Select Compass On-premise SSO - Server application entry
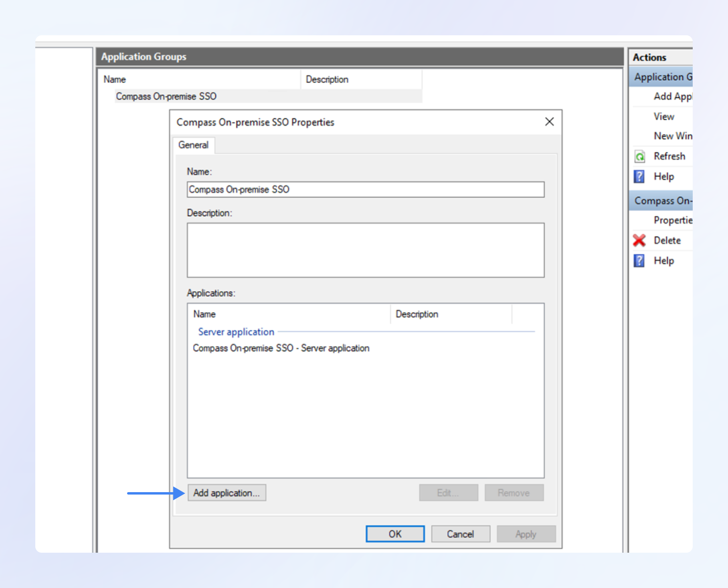 [281, 348]
